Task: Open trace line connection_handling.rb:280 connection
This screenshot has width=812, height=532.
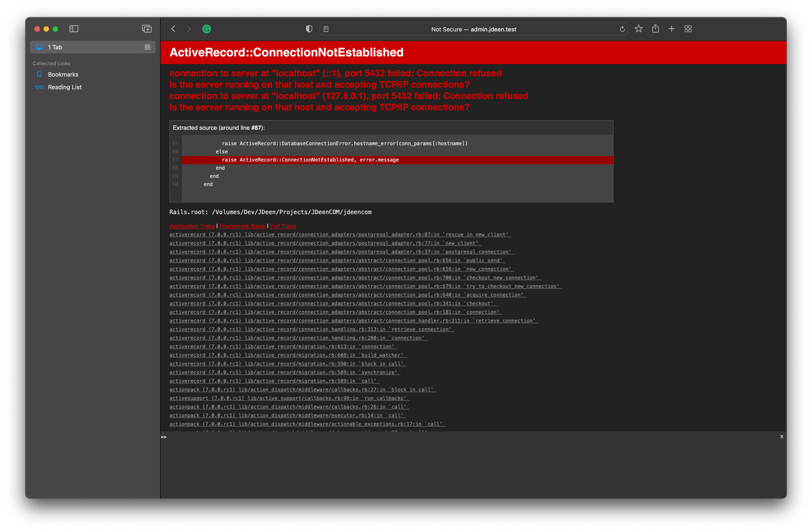Action: [298, 338]
